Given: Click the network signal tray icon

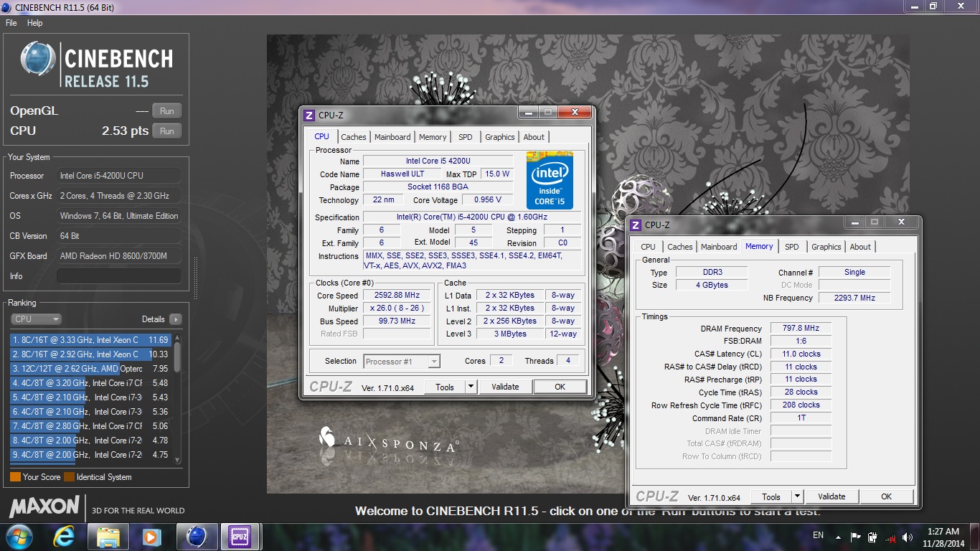Looking at the screenshot, I should (x=890, y=537).
